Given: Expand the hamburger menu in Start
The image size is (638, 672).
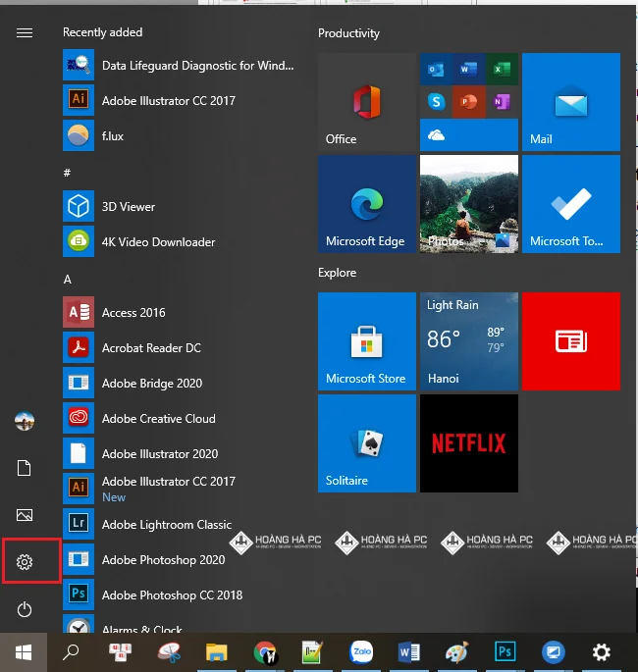Looking at the screenshot, I should [25, 32].
